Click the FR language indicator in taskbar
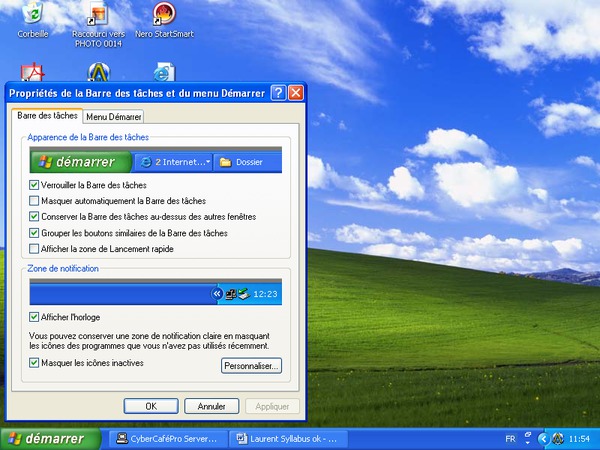 [510, 439]
